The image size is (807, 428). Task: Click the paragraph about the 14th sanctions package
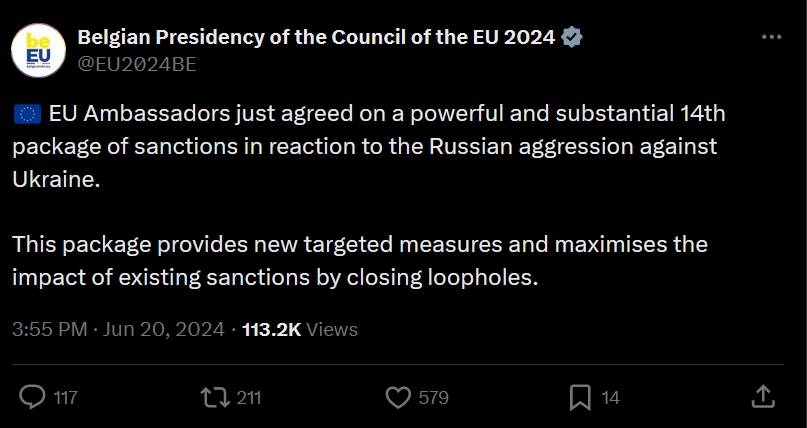368,147
